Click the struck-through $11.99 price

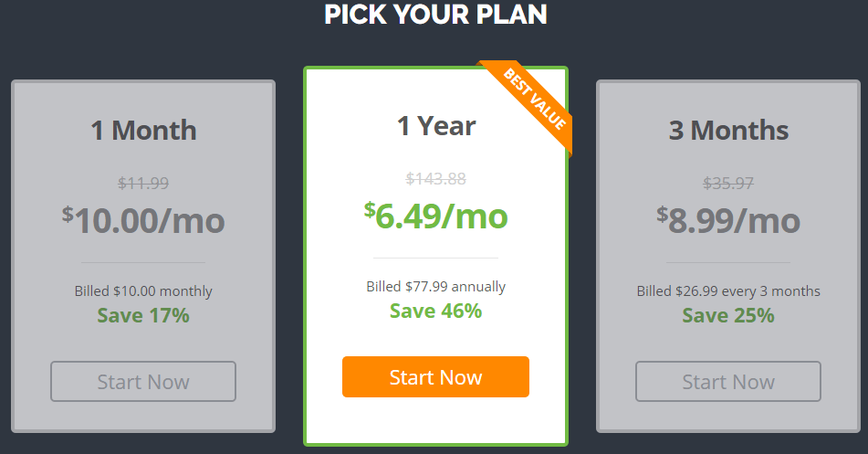(143, 183)
